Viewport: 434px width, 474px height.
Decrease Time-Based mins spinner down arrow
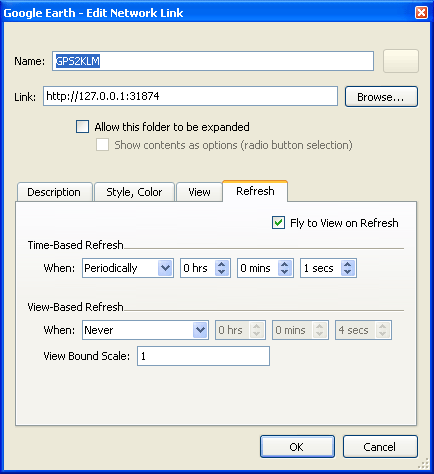[284, 272]
